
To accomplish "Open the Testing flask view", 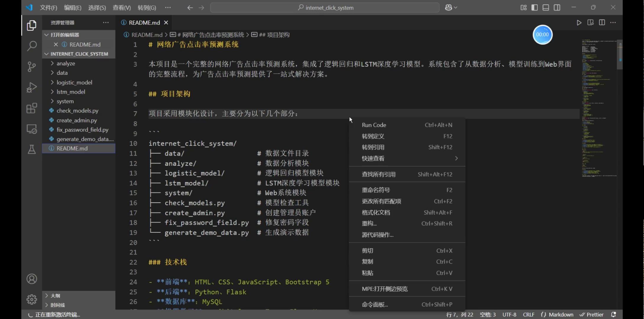I will (32, 149).
